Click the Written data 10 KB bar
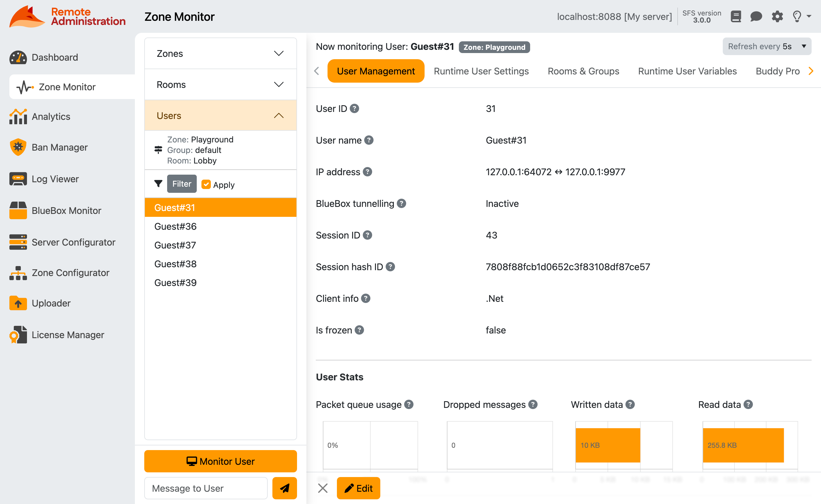821x504 pixels. point(607,445)
